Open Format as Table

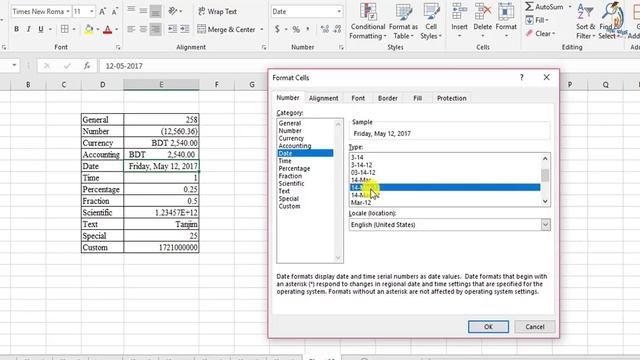tap(403, 21)
